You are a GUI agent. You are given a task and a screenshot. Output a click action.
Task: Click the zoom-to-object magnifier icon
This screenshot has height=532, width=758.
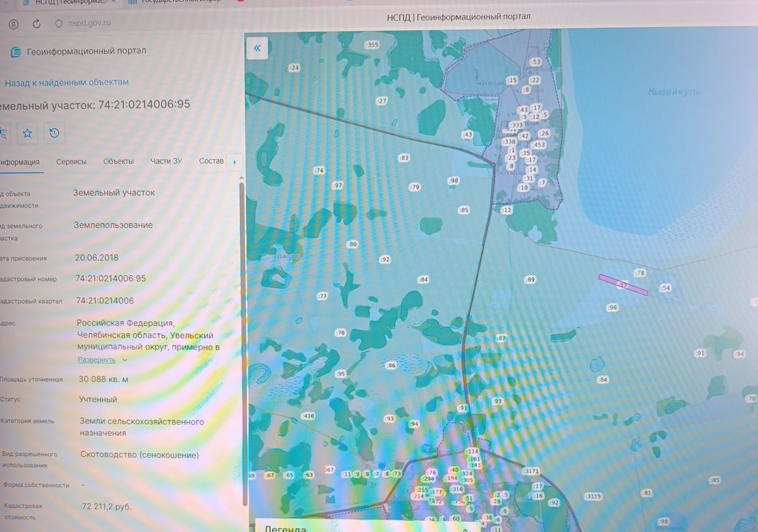3,133
